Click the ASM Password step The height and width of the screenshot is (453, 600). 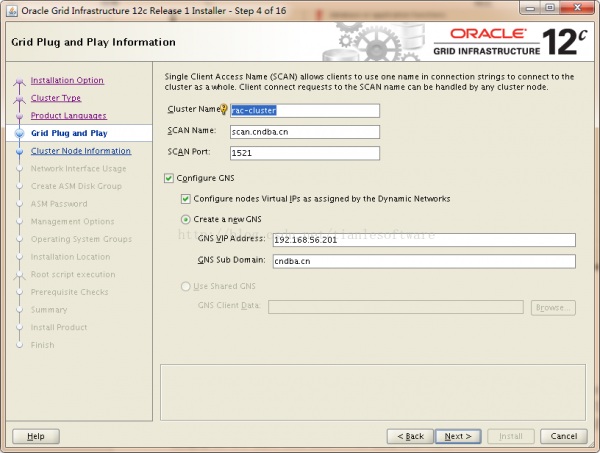(x=59, y=204)
